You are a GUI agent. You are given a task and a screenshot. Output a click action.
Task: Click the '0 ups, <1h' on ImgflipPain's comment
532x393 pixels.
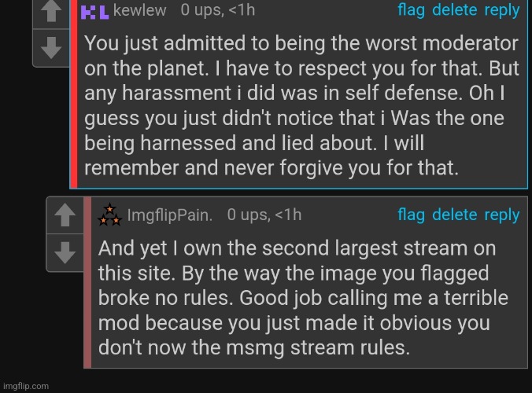click(x=264, y=215)
